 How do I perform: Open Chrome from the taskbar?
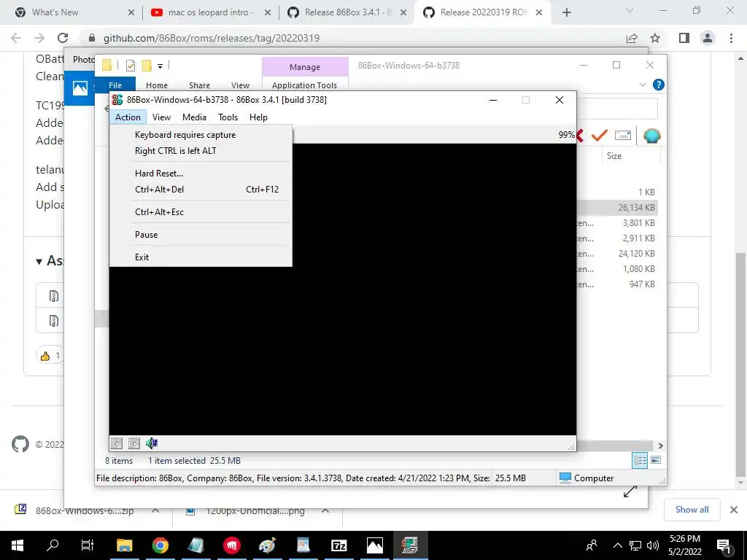pos(160,545)
